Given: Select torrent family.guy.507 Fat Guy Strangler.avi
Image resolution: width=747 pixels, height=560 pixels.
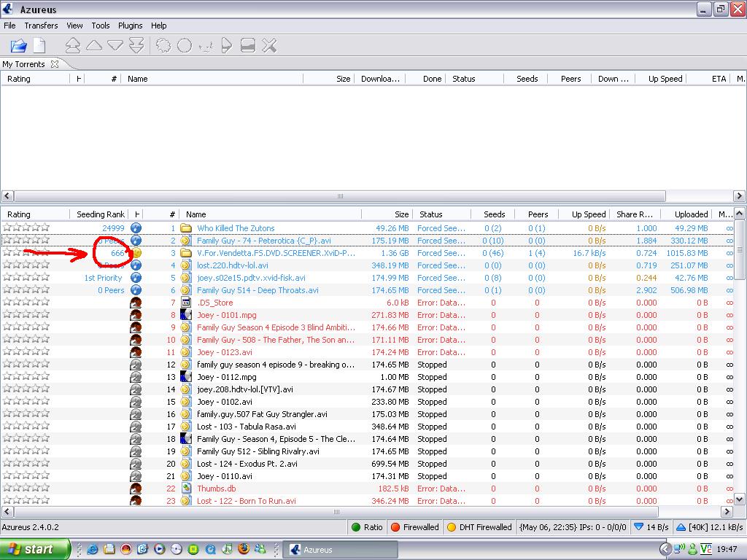Looking at the screenshot, I should coord(262,414).
